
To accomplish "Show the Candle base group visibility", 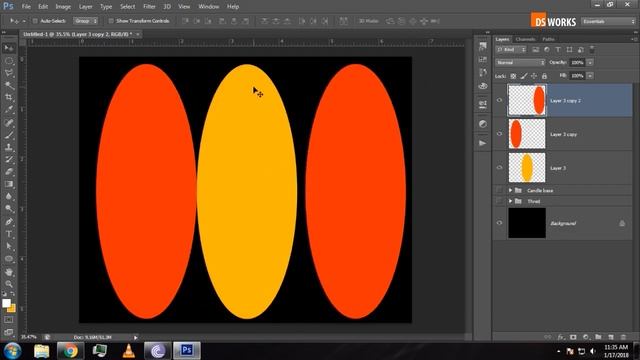I will [499, 190].
